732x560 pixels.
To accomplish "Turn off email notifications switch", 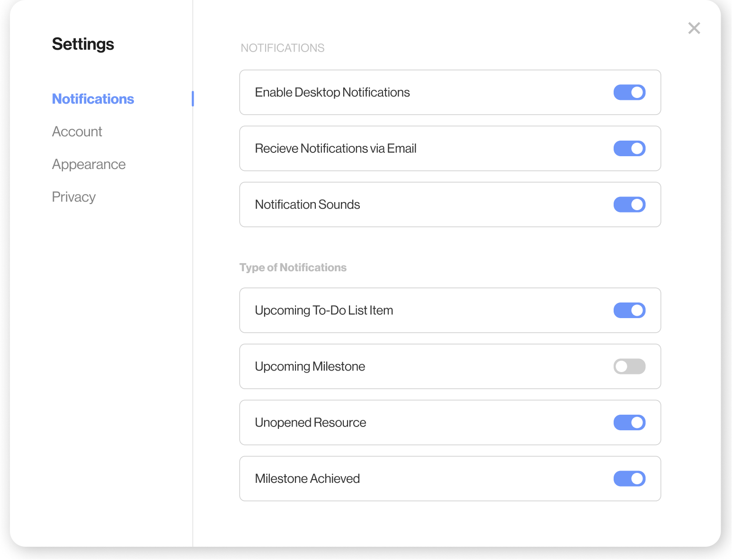I will [x=629, y=149].
